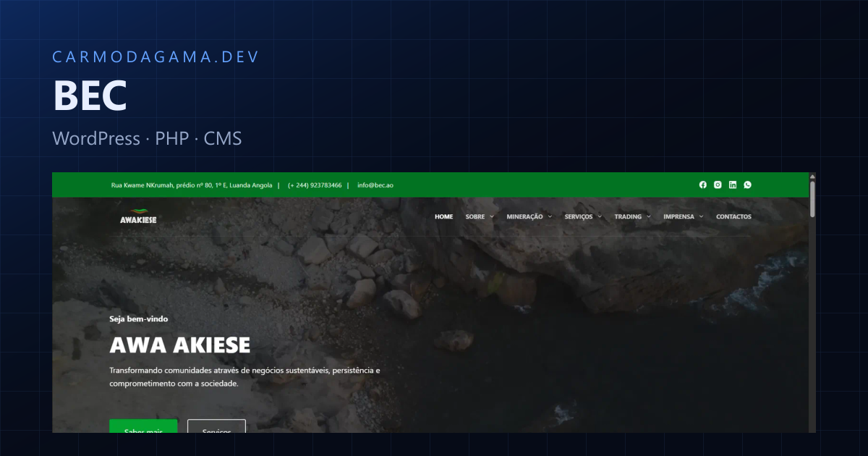The image size is (868, 456).
Task: Click the BEC project title
Action: coord(90,95)
